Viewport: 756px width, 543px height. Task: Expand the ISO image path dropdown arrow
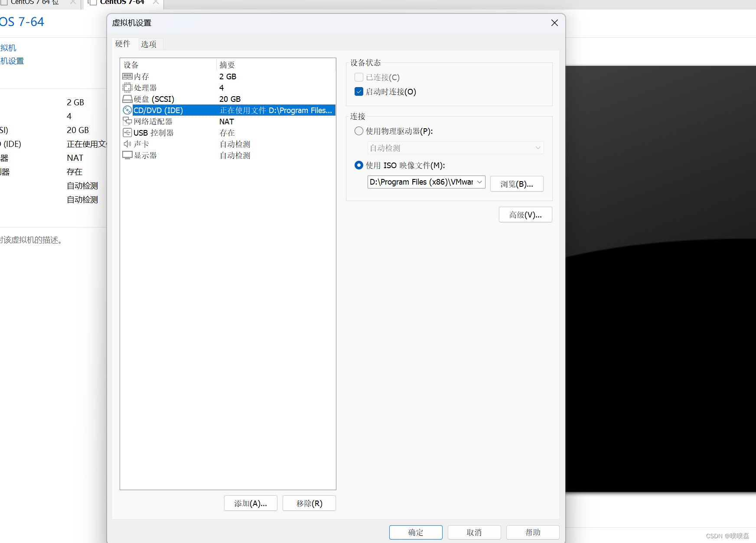pos(479,182)
